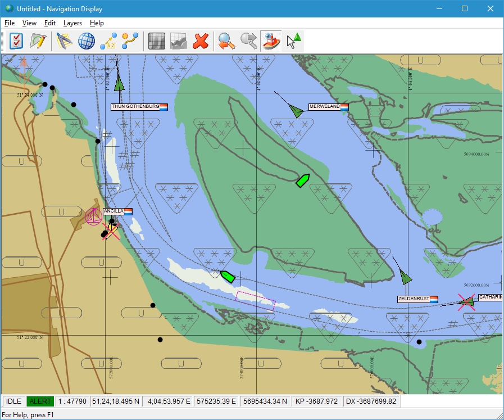The width and height of the screenshot is (504, 420).
Task: Click the THUN GOTHENBURG vessel label
Action: pyautogui.click(x=135, y=106)
